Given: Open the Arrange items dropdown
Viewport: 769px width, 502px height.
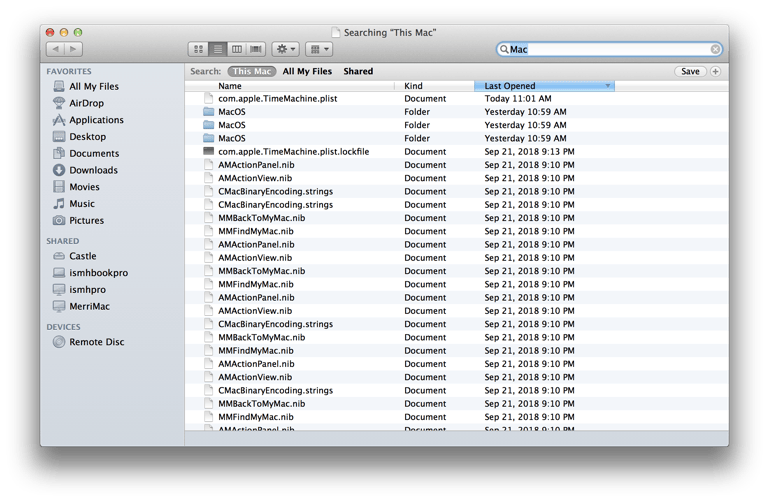Looking at the screenshot, I should (x=319, y=49).
